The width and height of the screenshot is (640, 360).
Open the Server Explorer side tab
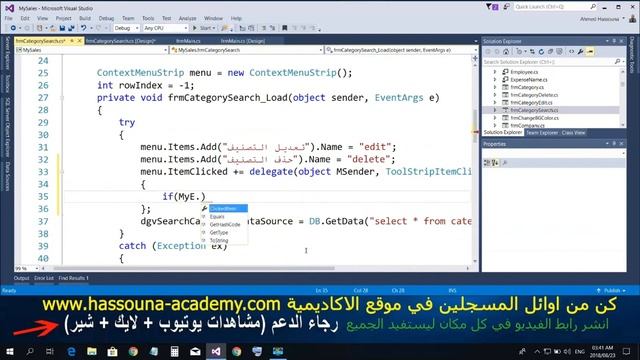[x=7, y=53]
